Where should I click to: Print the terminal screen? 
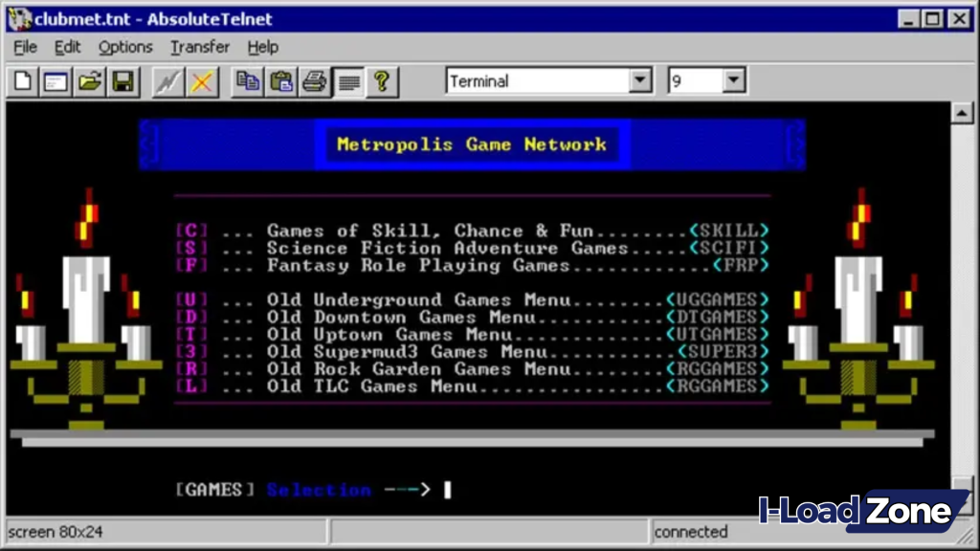pos(315,81)
